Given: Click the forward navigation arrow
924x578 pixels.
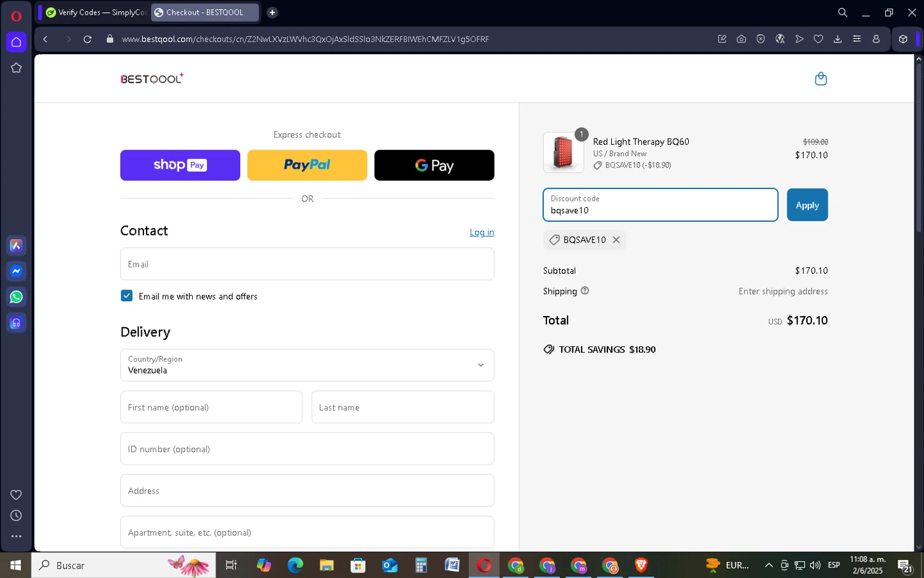Looking at the screenshot, I should [x=68, y=39].
